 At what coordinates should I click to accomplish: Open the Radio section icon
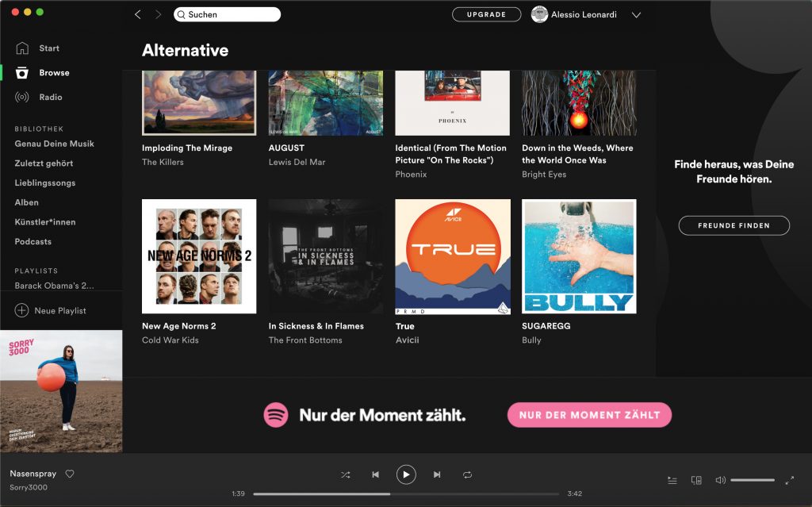coord(22,97)
